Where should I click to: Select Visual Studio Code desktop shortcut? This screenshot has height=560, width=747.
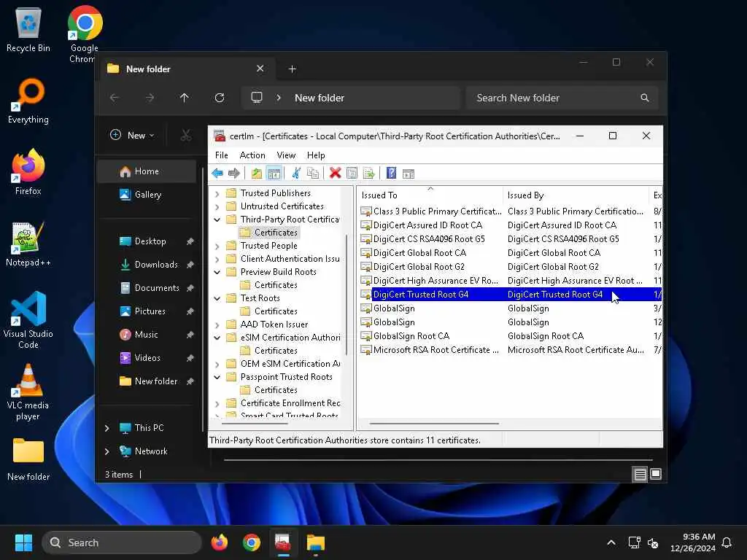tap(28, 319)
